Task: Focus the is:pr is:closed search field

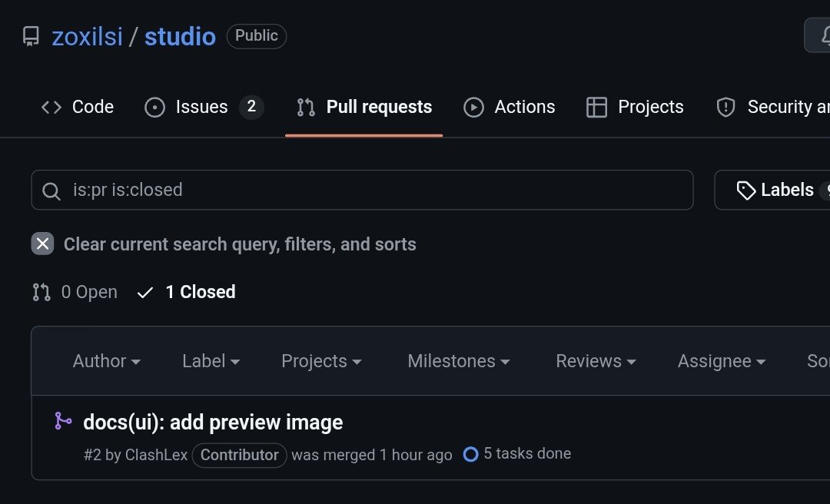Action: pos(362,190)
